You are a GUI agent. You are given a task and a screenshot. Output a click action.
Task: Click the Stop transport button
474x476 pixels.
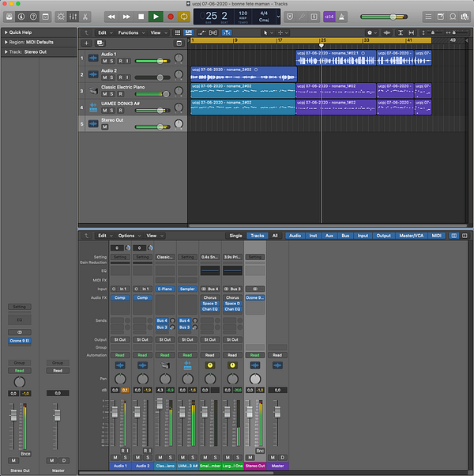[141, 16]
